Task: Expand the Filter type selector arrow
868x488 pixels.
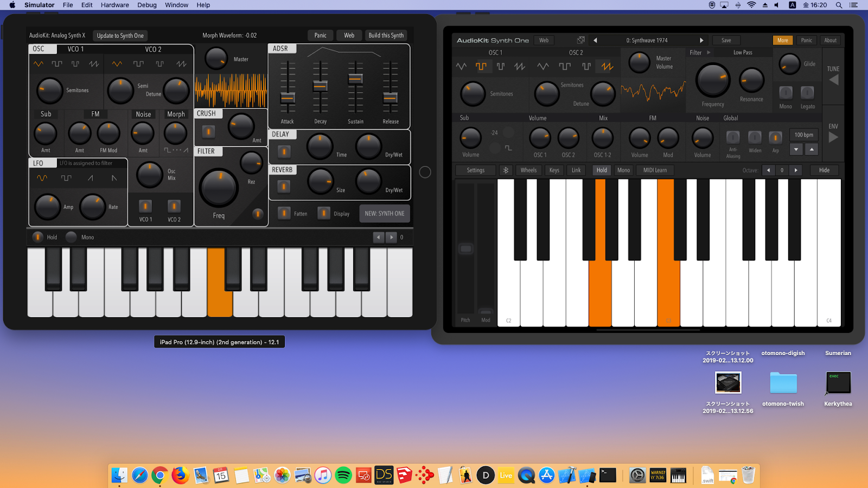Action: coord(709,53)
